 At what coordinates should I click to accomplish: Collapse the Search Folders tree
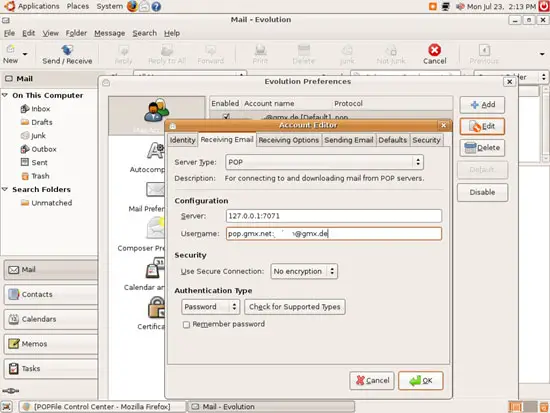coord(5,189)
